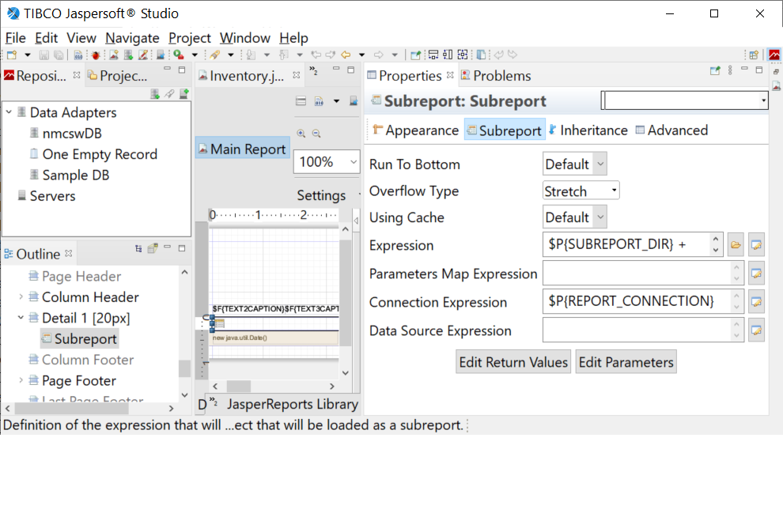Click the stacked-rows icon above the zoom buttons
Image resolution: width=783 pixels, height=532 pixels.
coord(301,101)
